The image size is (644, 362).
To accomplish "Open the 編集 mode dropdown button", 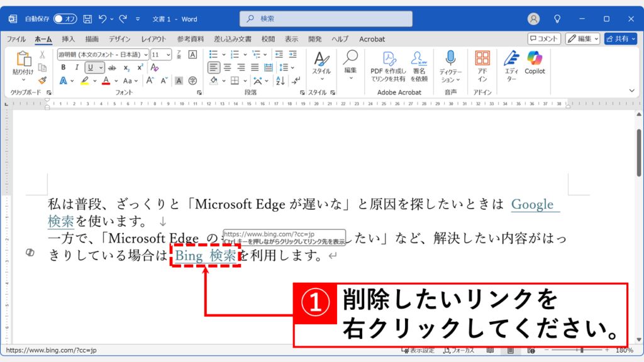I will click(582, 38).
